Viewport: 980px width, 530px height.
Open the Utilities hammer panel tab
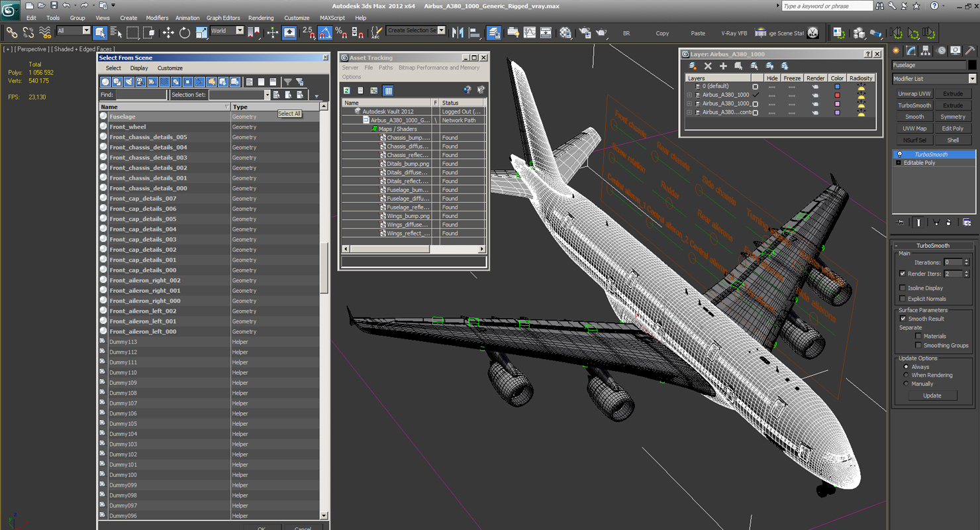pos(969,50)
